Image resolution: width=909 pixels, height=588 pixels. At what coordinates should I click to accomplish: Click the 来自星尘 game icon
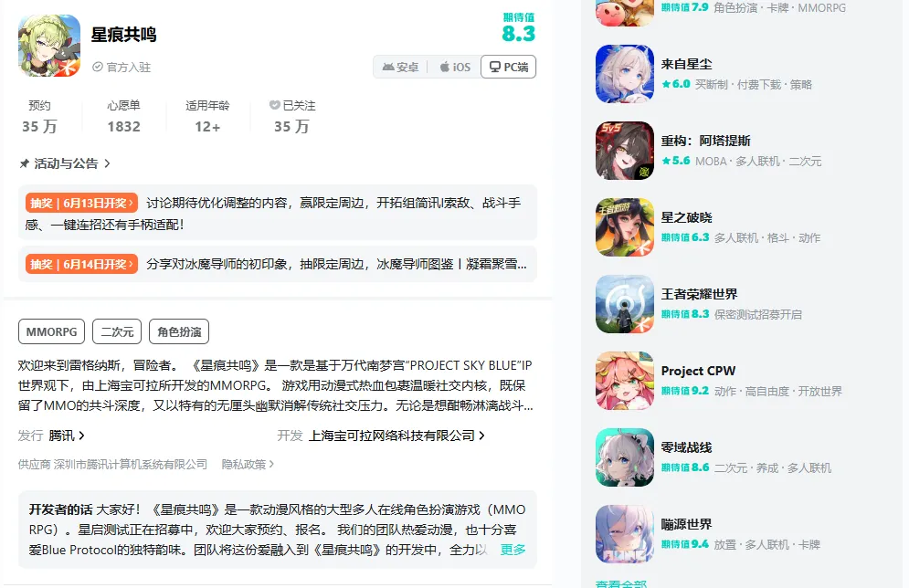pos(625,74)
